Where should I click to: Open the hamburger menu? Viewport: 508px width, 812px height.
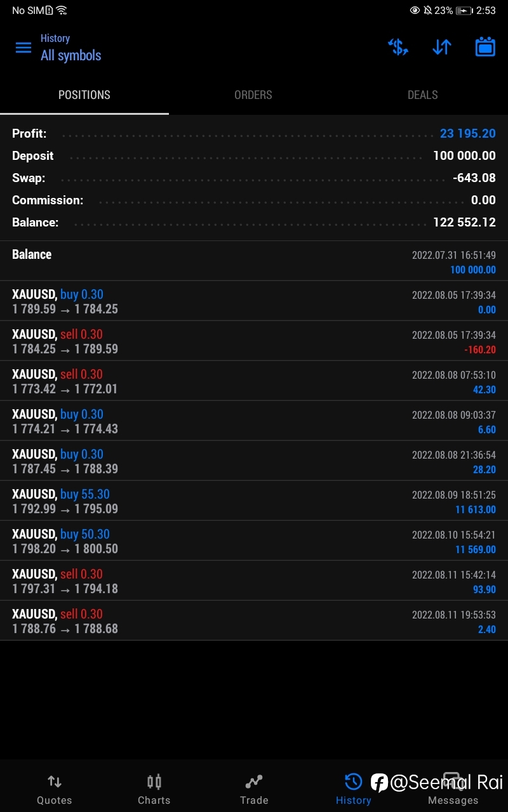click(23, 48)
